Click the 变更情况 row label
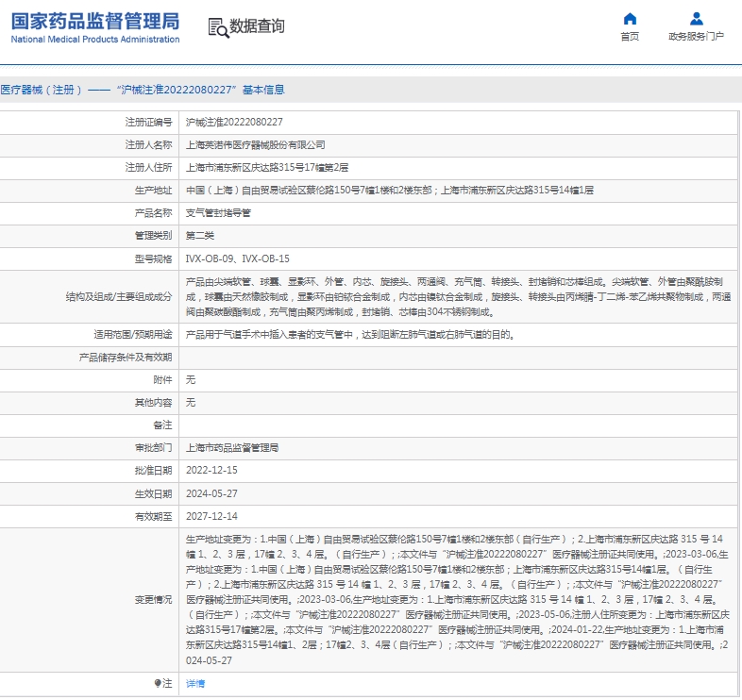 [153, 599]
